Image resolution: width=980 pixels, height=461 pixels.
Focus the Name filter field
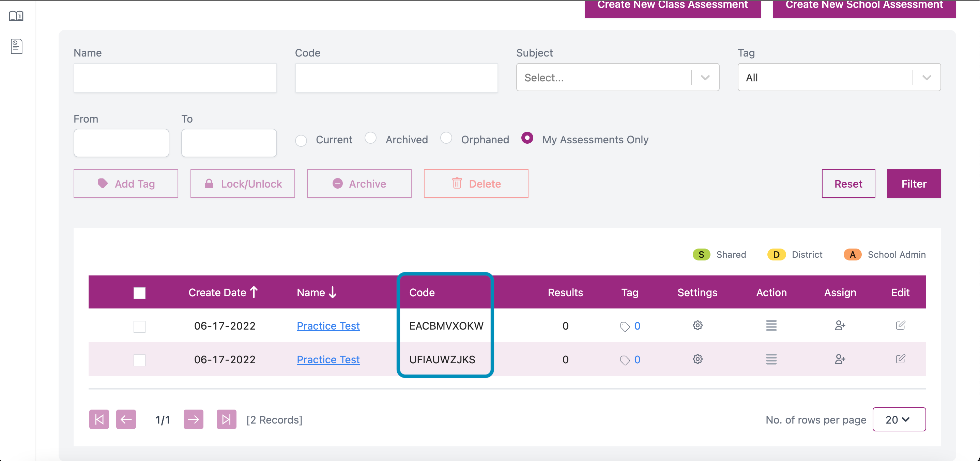pos(175,78)
